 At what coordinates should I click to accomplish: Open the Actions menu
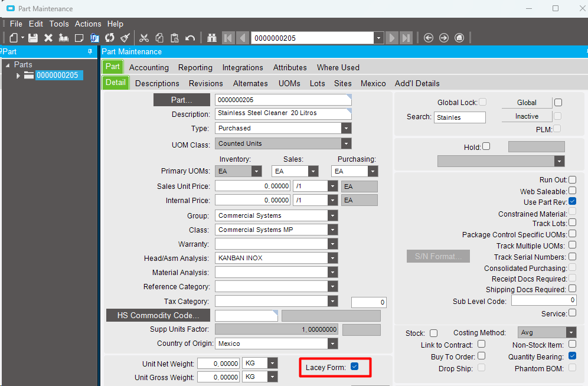tap(88, 24)
